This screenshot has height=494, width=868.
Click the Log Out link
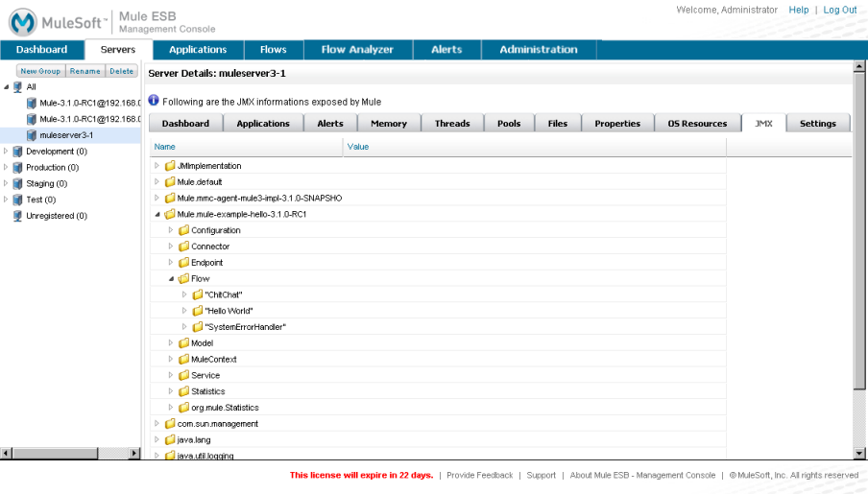[x=839, y=10]
